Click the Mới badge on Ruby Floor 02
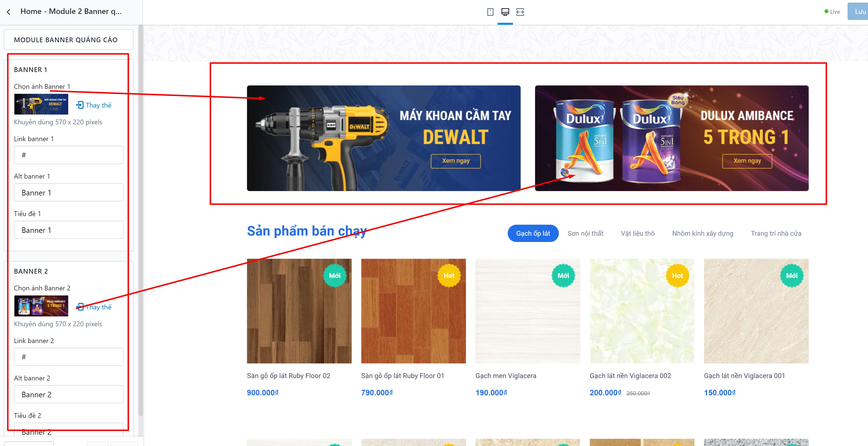Image resolution: width=868 pixels, height=446 pixels. click(335, 276)
